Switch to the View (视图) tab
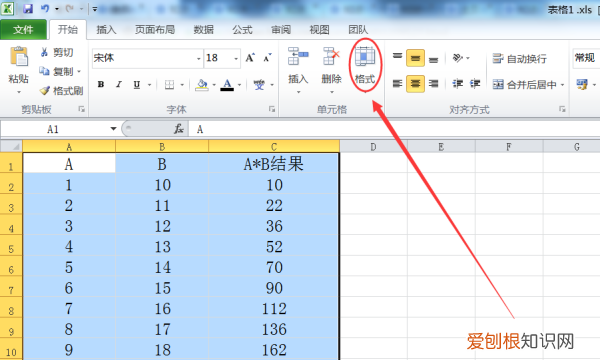The image size is (600, 360). pos(320,30)
